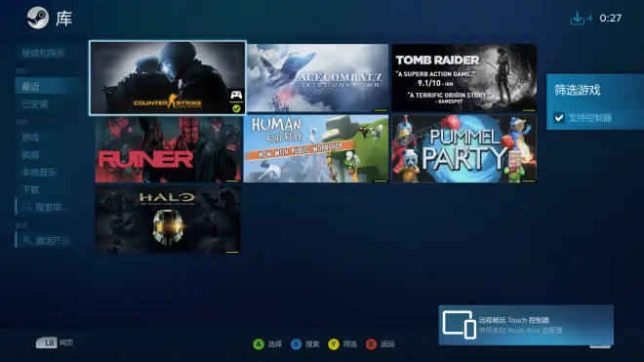Click the LB bumper icon
The image size is (644, 362).
pyautogui.click(x=47, y=342)
